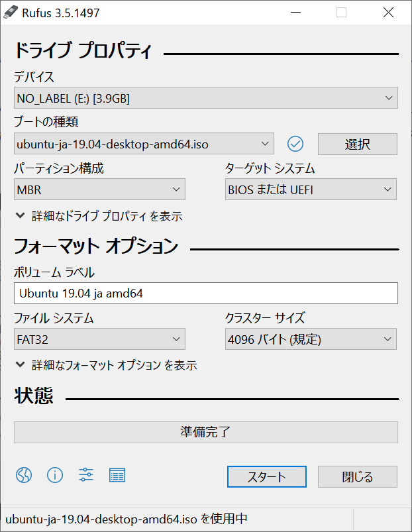
Task: Open the デバイス dropdown NO_LABEL (E:)
Action: click(x=206, y=98)
